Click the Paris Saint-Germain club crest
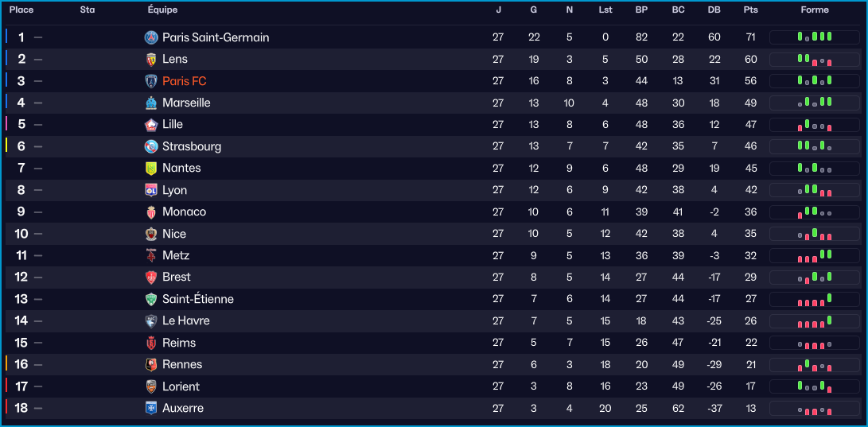Viewport: 868px width, 427px height. tap(151, 37)
